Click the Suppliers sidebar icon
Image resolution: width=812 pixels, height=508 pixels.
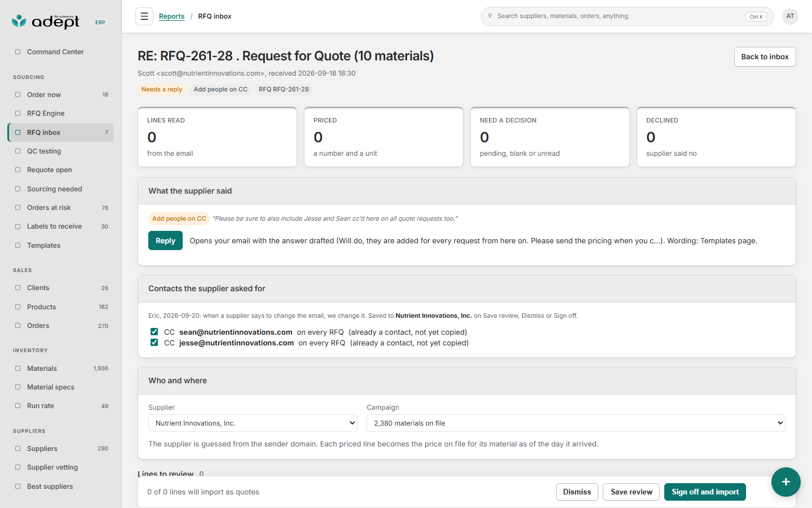(x=17, y=449)
